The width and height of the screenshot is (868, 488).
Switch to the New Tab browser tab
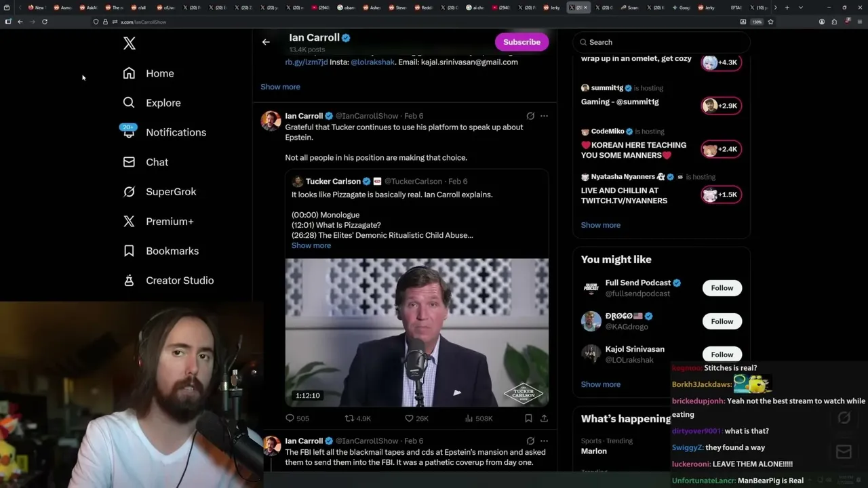(36, 7)
